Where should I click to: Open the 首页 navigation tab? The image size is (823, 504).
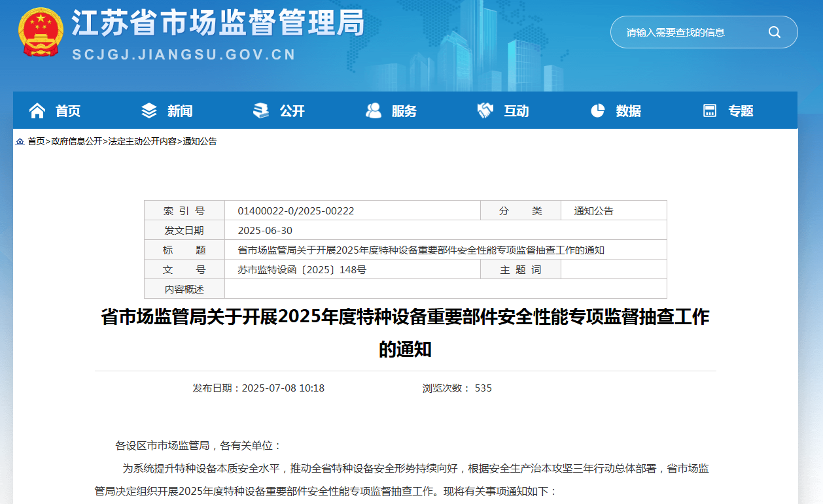click(x=68, y=111)
